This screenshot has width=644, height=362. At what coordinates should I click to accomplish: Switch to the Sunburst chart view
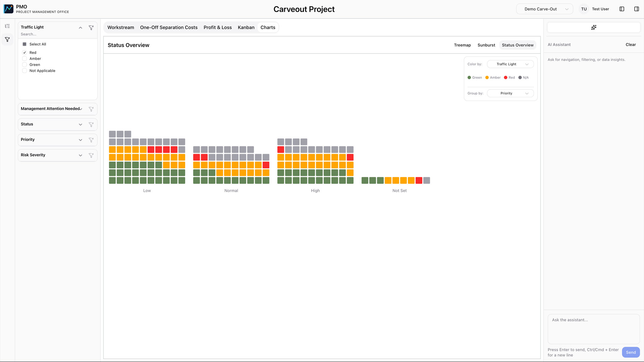[486, 45]
